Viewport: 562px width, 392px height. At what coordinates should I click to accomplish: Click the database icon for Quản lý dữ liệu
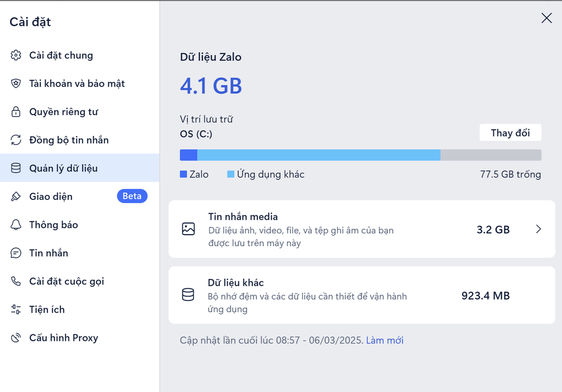pos(16,168)
